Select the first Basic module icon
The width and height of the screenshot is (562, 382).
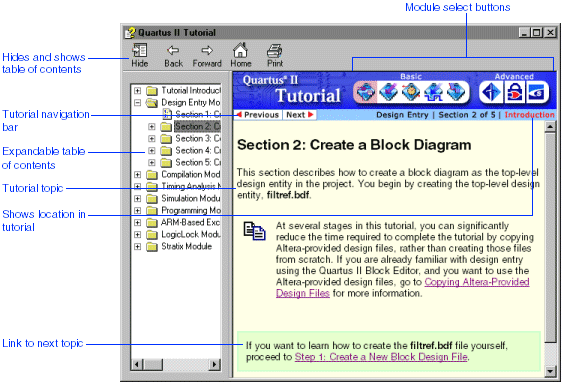(x=365, y=92)
